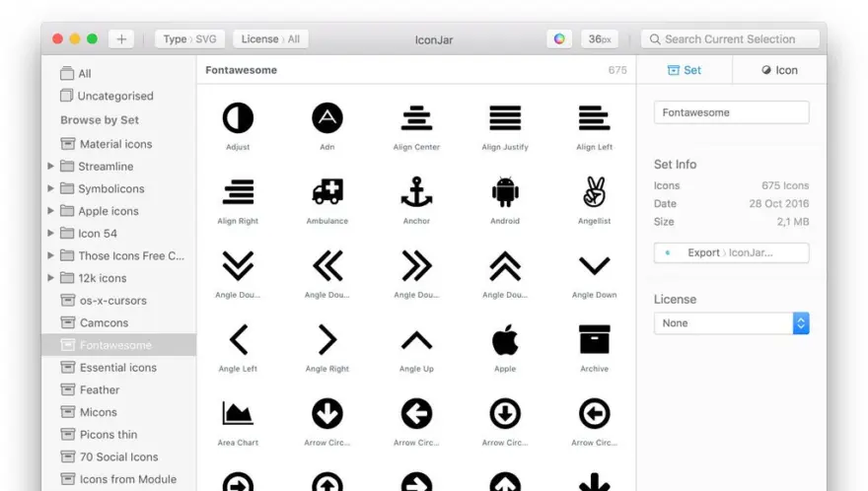868x491 pixels.
Task: Pick the Anchor icon
Action: point(416,192)
